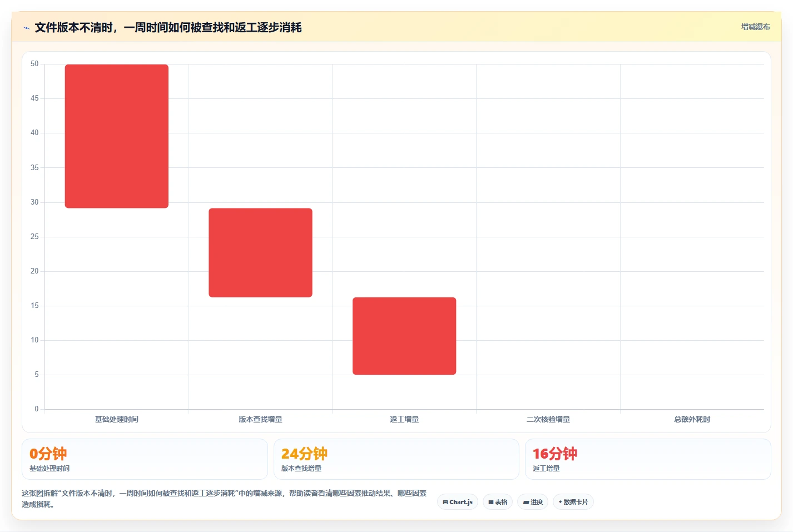
Task: Click the y-axis value 25
Action: pyautogui.click(x=34, y=237)
